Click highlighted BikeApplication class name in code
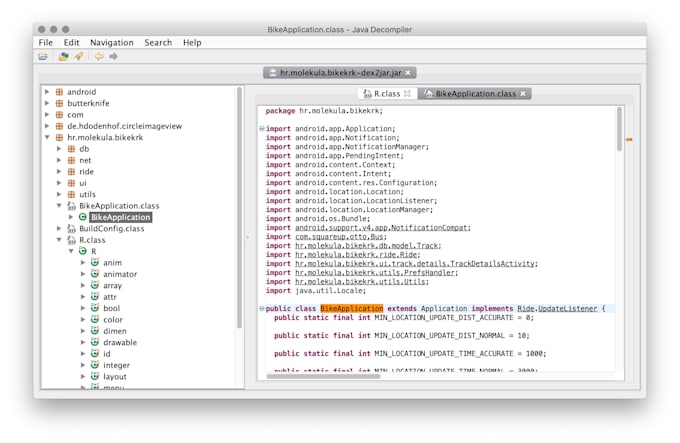 [x=352, y=309]
